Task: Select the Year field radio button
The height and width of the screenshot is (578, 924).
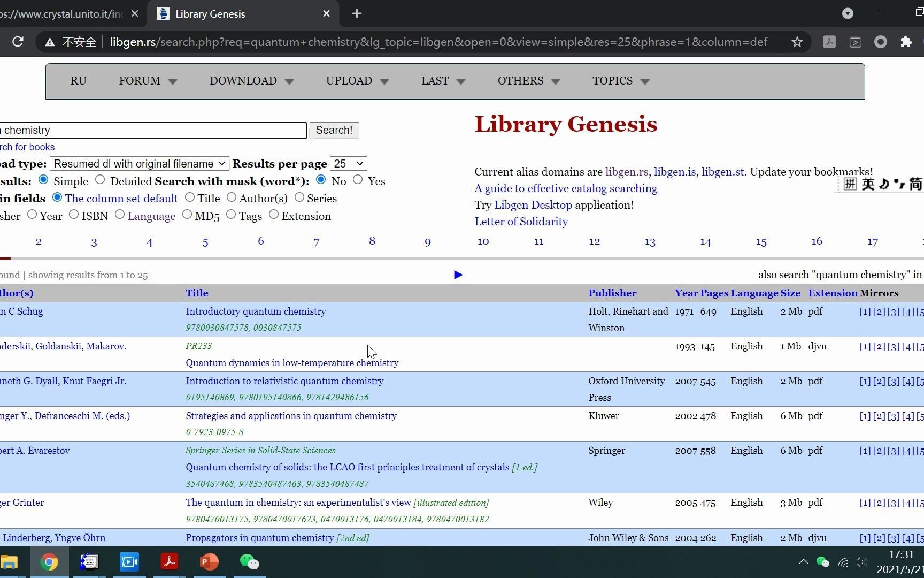Action: (32, 215)
